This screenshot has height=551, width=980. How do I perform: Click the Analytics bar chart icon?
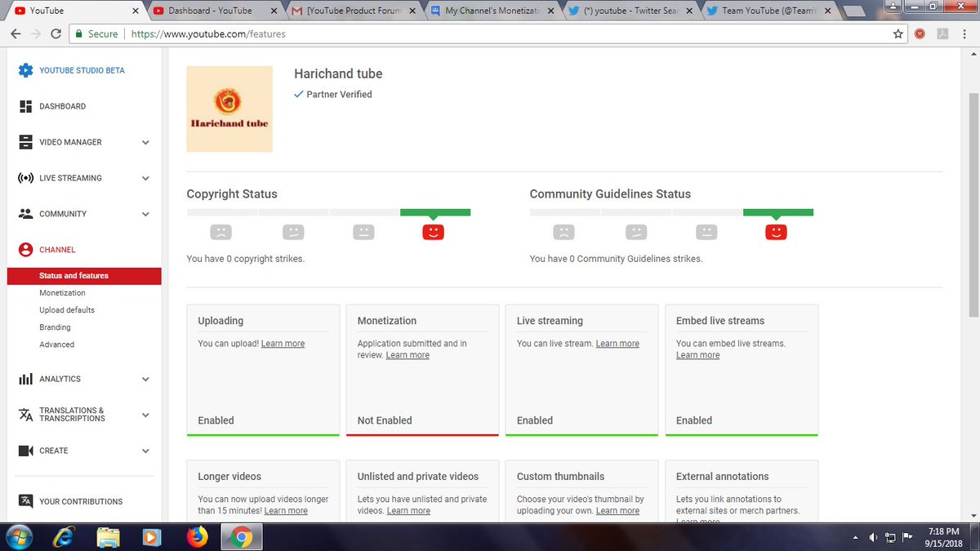click(x=25, y=379)
